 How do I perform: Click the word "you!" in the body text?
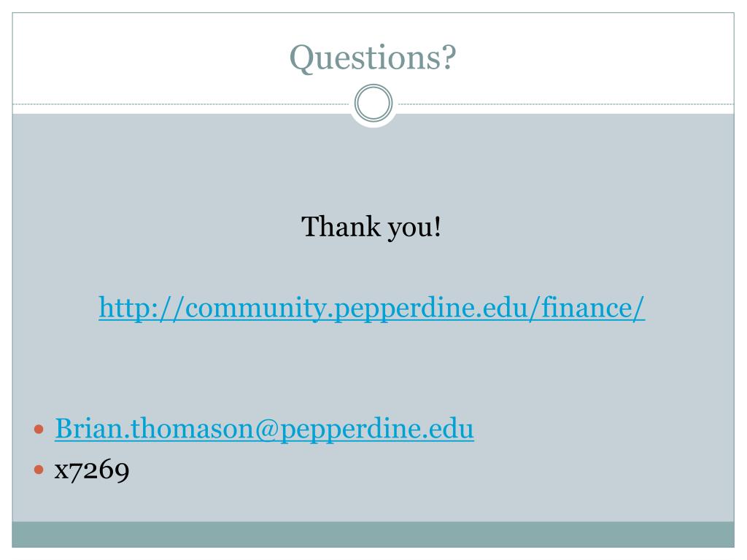pyautogui.click(x=414, y=227)
